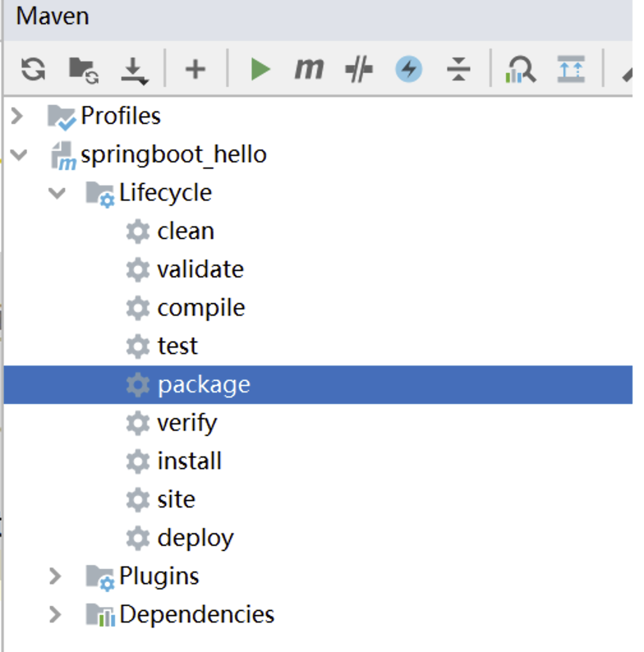Screen dimensions: 644x652
Task: Select the clean lifecycle goal
Action: pyautogui.click(x=185, y=231)
